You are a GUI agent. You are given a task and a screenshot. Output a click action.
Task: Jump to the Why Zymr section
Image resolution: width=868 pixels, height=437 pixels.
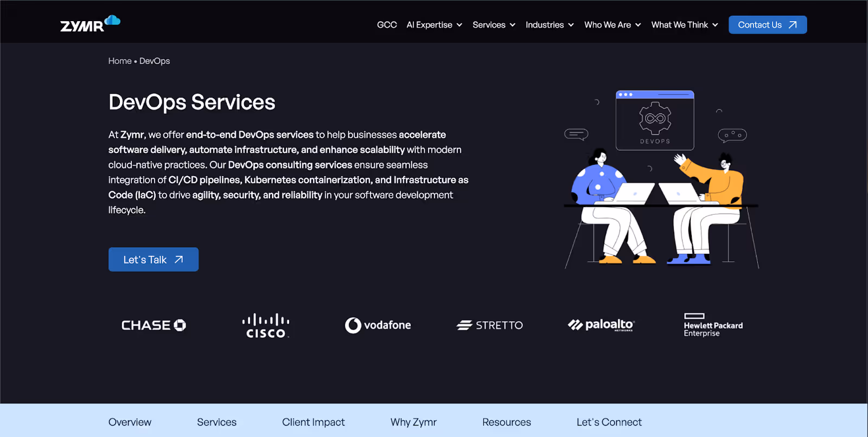[413, 422]
